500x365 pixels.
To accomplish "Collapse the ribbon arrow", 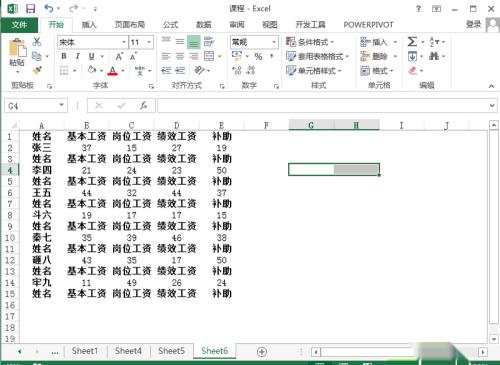I will pos(491,86).
